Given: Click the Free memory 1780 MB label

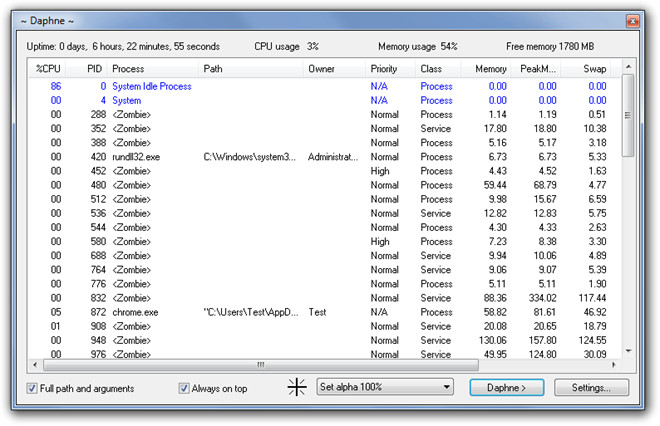Looking at the screenshot, I should tap(550, 46).
